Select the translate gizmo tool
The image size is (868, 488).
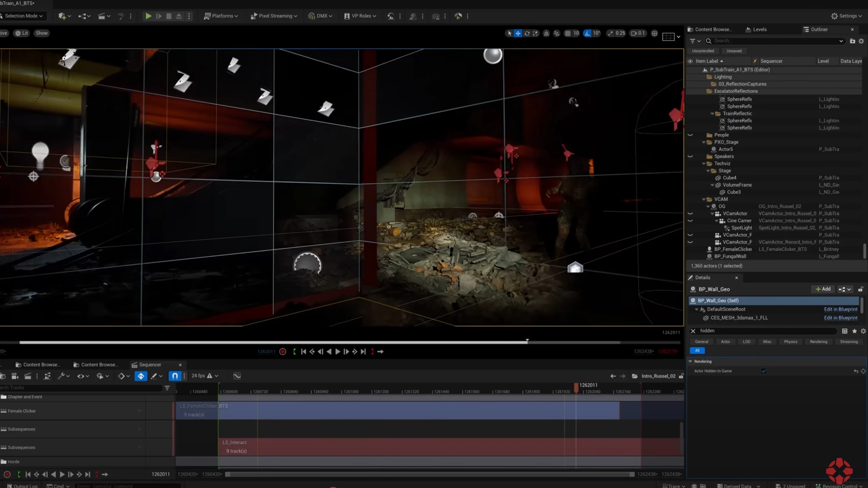click(518, 33)
